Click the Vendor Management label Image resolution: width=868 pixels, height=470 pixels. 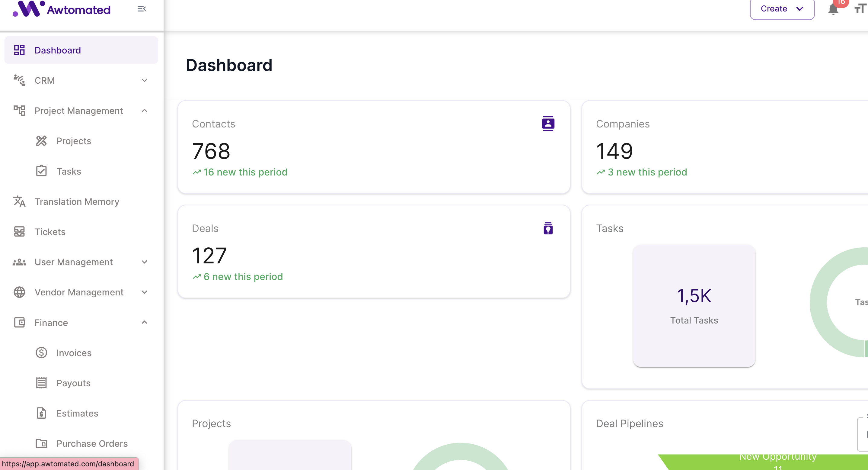79,292
